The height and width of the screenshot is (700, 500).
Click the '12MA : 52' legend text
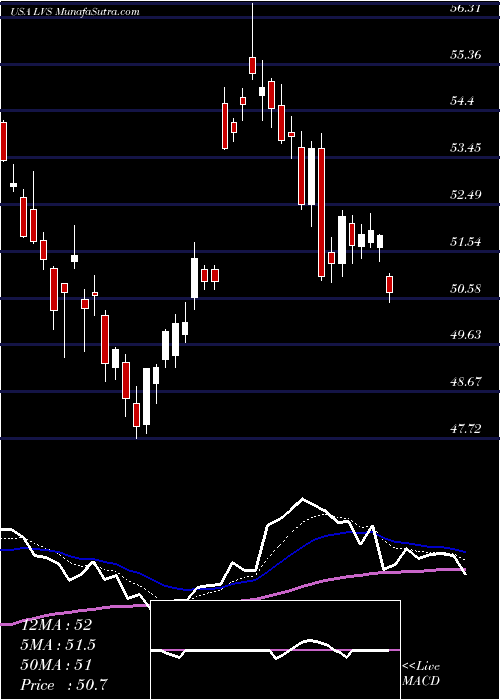(56, 625)
